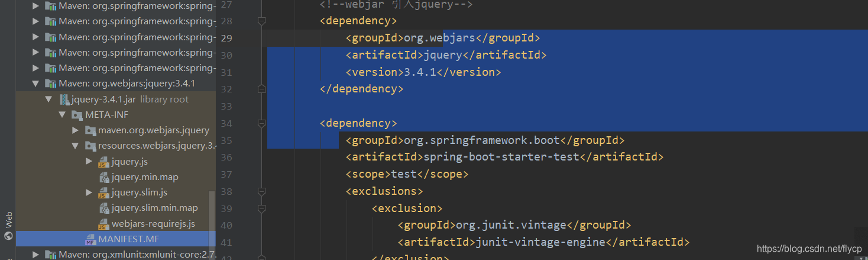The image size is (868, 260).
Task: Click the webjars-requirejs.js file icon
Action: pos(103,224)
